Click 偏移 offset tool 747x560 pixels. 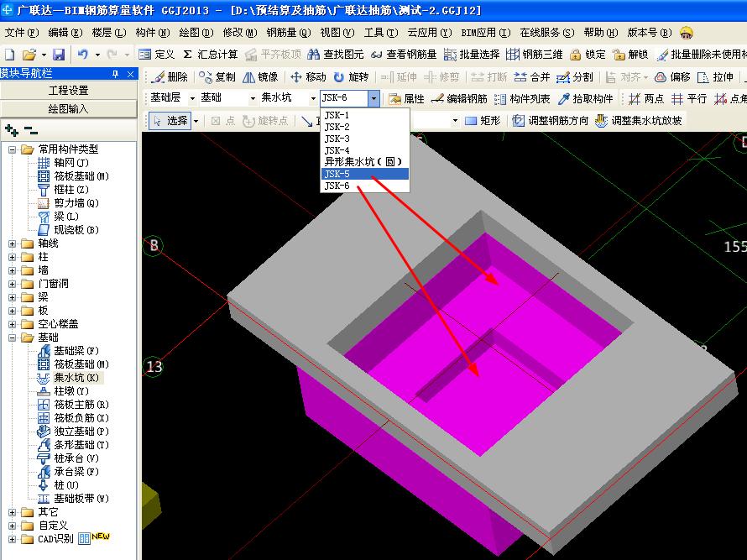click(x=672, y=76)
